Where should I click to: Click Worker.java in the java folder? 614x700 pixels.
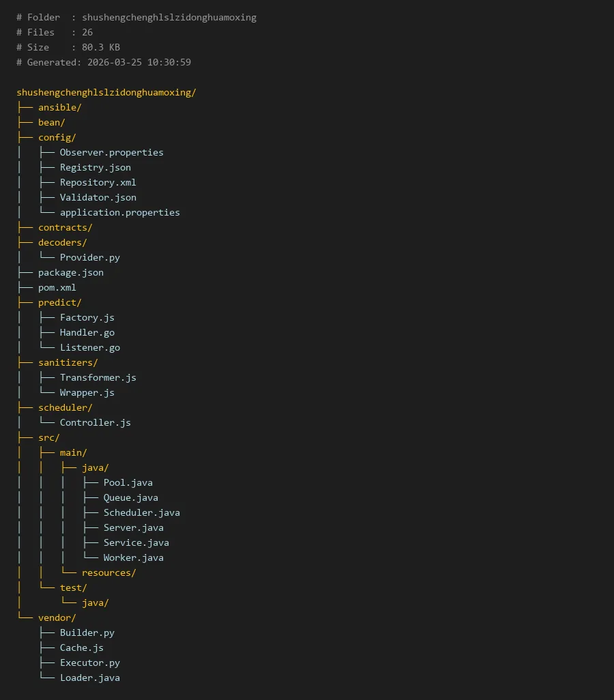point(133,557)
